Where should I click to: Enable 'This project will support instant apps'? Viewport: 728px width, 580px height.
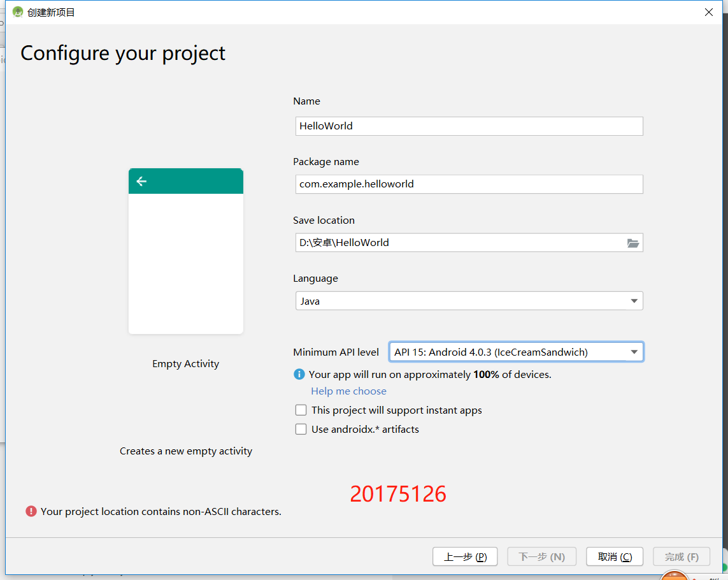301,410
